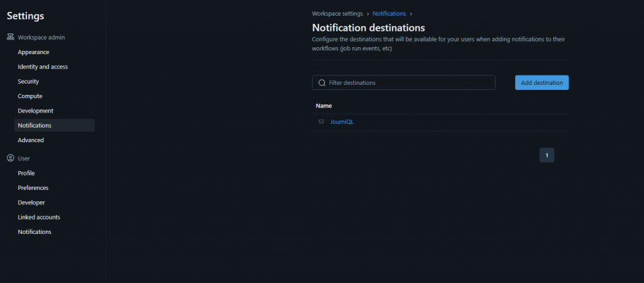Open the Compute settings page
The image size is (644, 283).
tap(30, 96)
